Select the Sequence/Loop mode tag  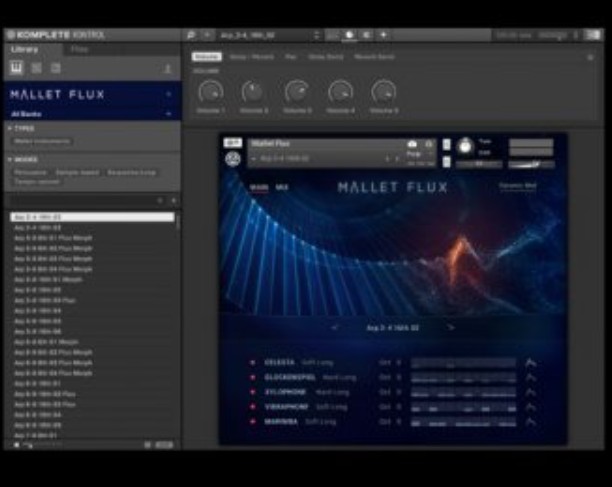[132, 172]
